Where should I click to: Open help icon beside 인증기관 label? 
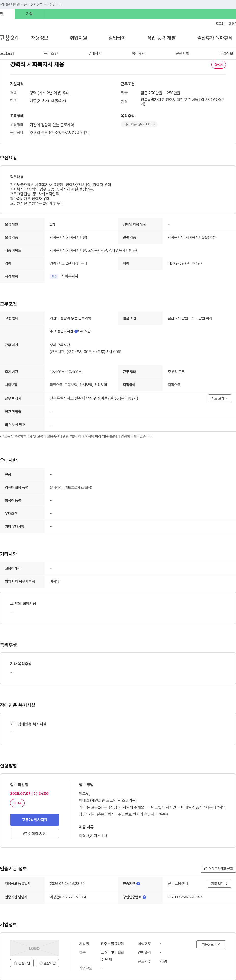138,884
